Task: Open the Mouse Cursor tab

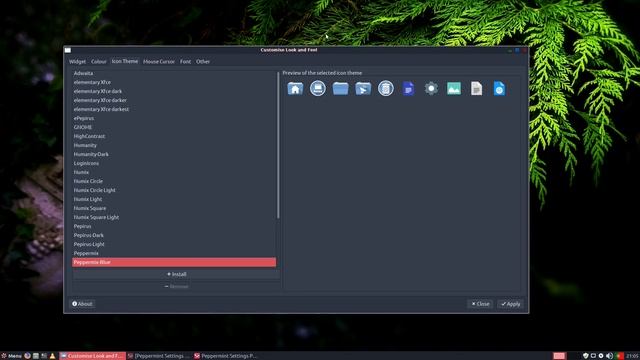Action: coord(159,62)
